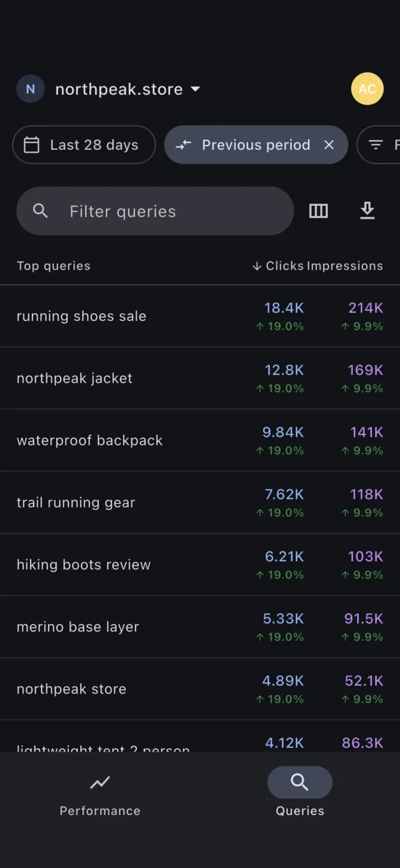The width and height of the screenshot is (400, 868).
Task: Download the queries report
Action: click(367, 211)
